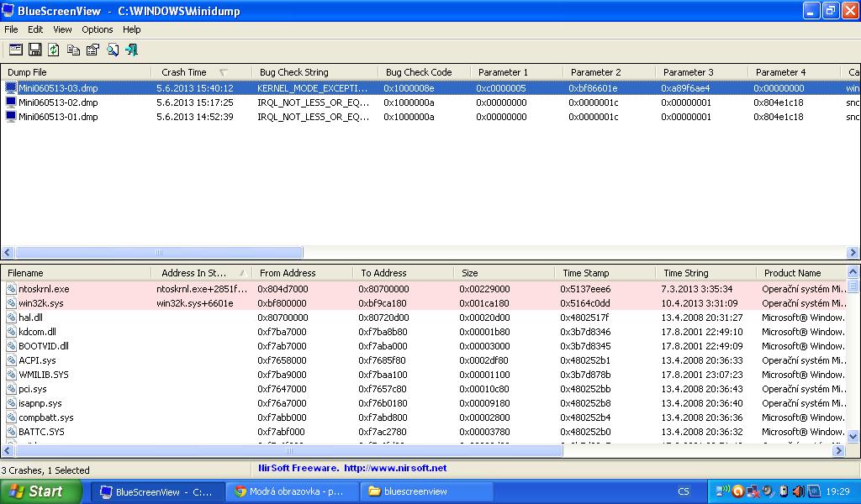Open the nirsoft.net link in status bar

tap(395, 468)
